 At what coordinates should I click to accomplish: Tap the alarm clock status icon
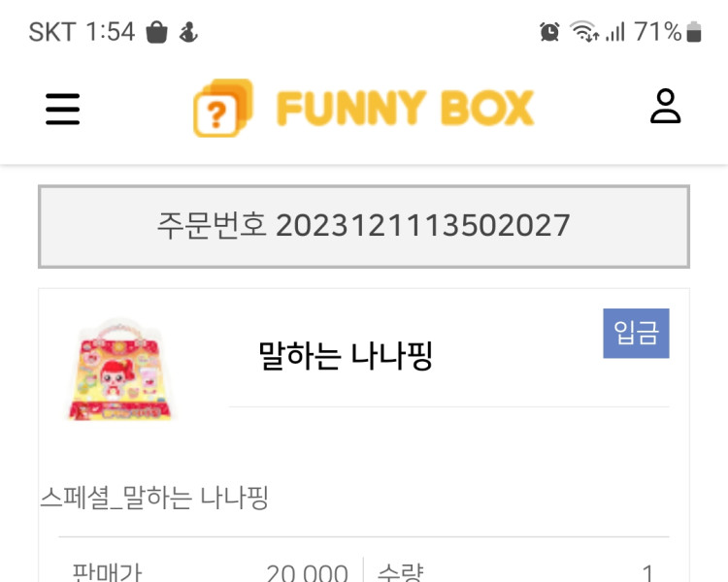pos(549,32)
